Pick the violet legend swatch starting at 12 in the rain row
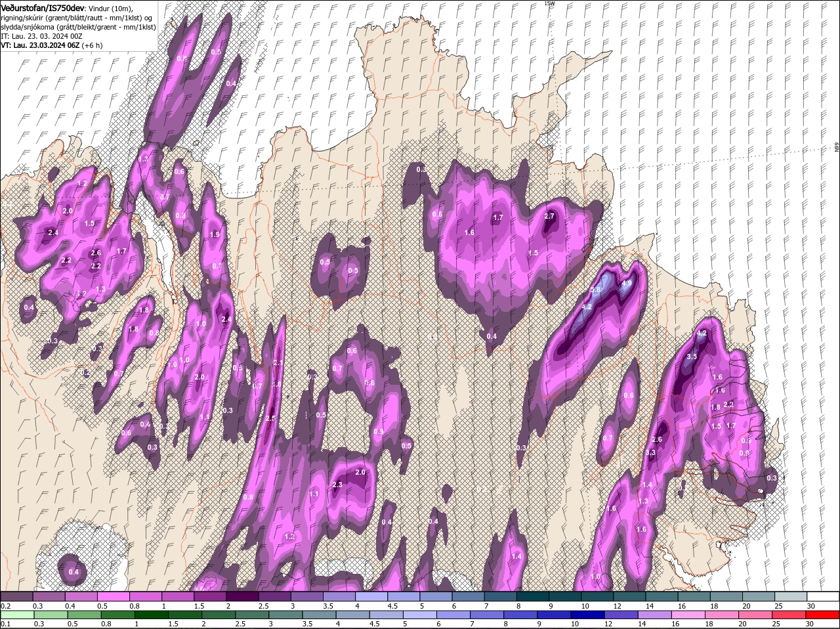Screen dimensions: 840x629 click(x=622, y=615)
